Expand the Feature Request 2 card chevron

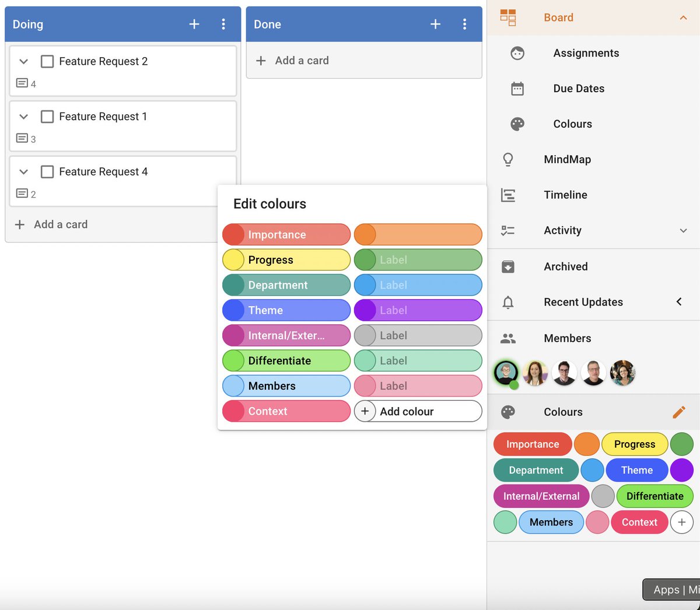click(x=23, y=61)
